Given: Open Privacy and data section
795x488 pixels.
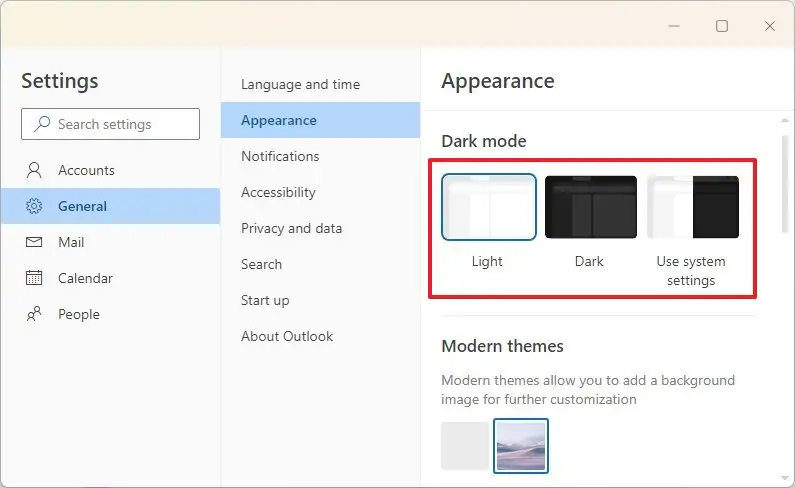Looking at the screenshot, I should pos(291,228).
